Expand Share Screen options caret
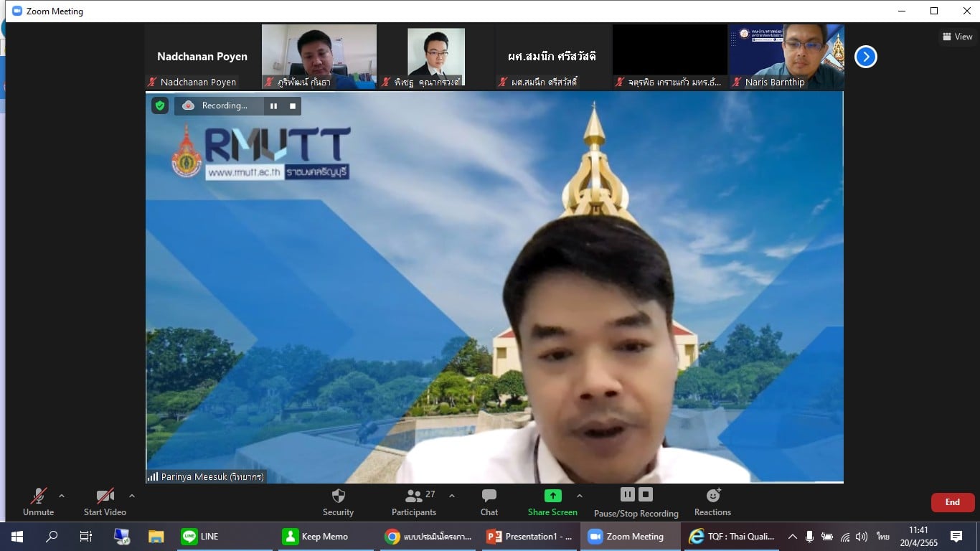 point(580,496)
